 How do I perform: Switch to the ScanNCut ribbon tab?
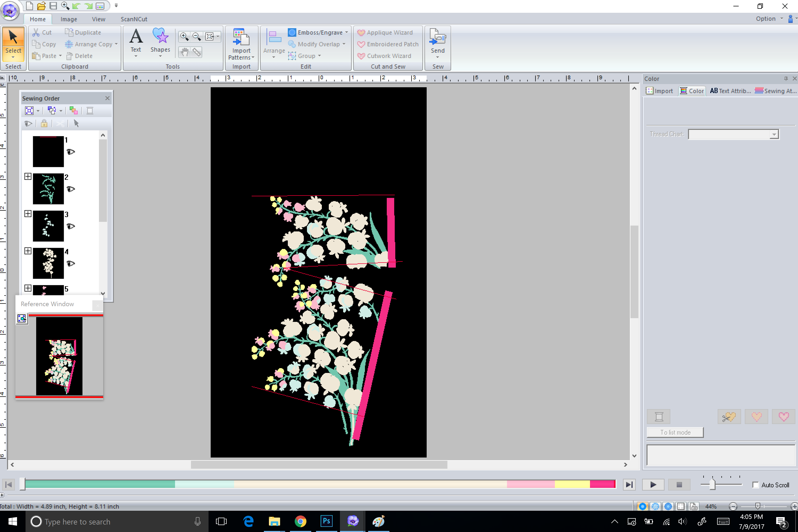pyautogui.click(x=134, y=19)
